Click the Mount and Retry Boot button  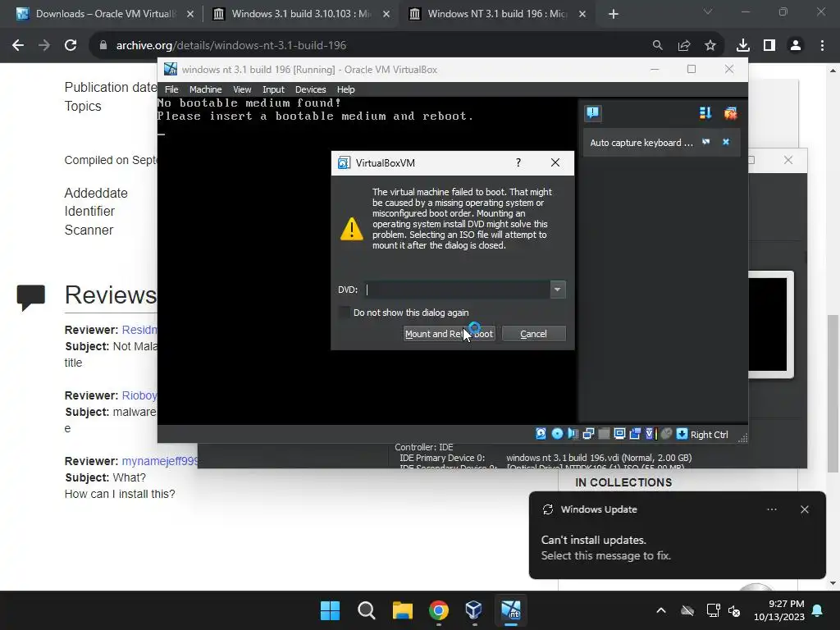click(449, 334)
